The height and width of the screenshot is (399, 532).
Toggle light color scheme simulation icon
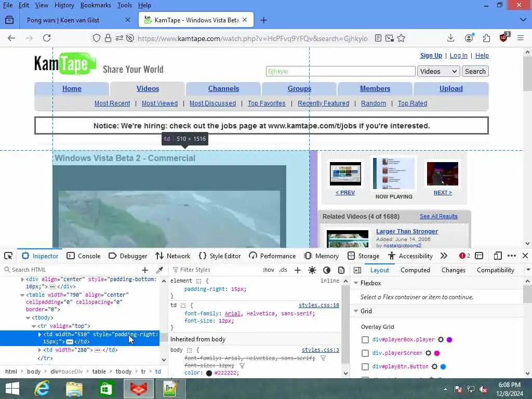click(x=312, y=270)
